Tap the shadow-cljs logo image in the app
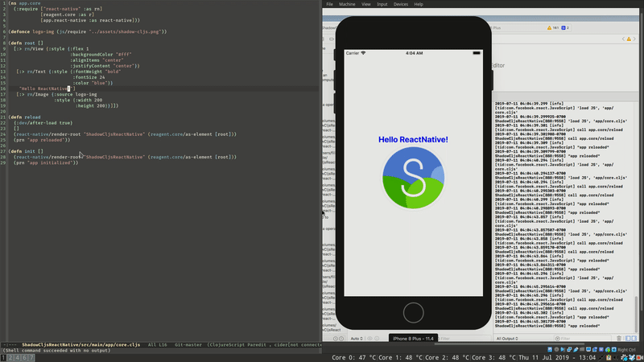644x362 pixels. 413,178
